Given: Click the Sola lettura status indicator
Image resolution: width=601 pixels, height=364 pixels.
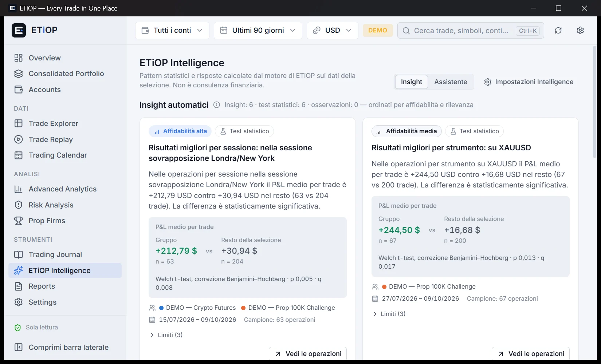Looking at the screenshot, I should [x=36, y=328].
